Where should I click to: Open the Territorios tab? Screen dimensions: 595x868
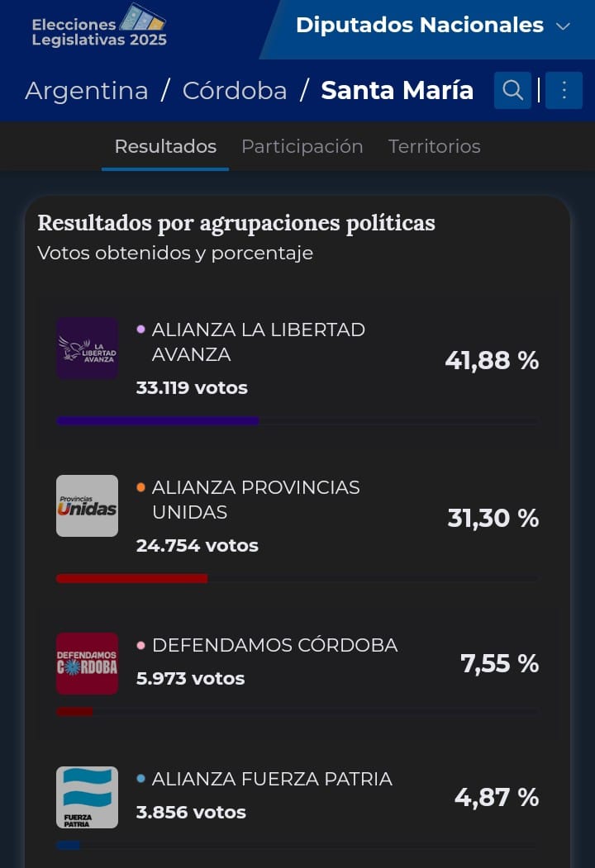tap(434, 146)
